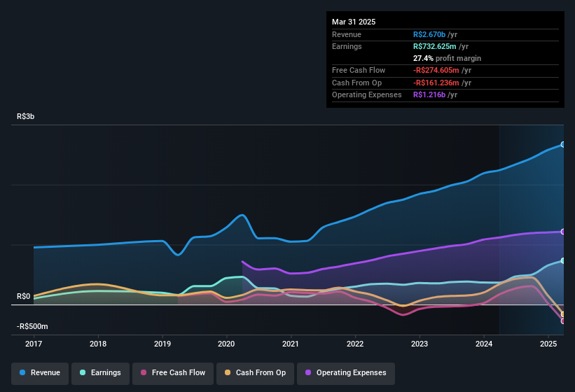Click the Operating Expenses endpoint marker
Viewport: 575px width, 392px height.
(x=563, y=232)
